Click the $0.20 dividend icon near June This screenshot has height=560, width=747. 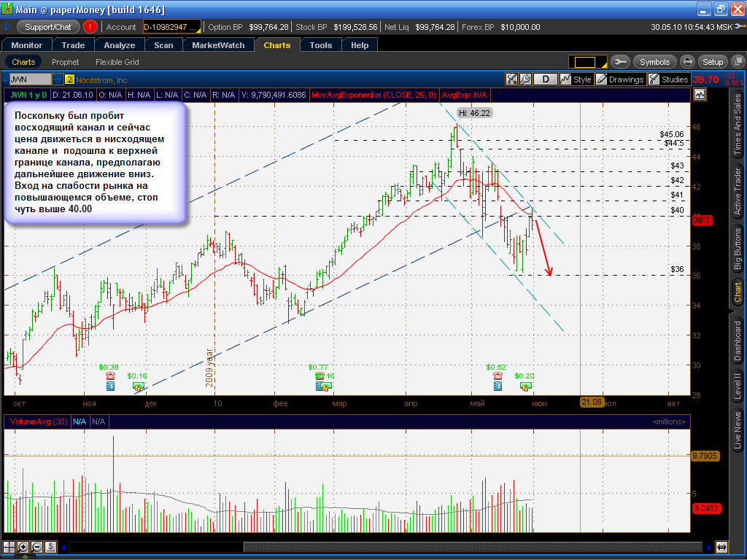tap(525, 386)
